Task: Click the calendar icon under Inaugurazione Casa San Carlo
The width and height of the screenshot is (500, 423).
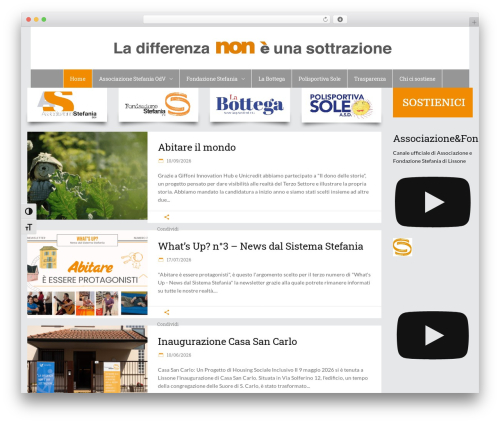Action: click(161, 355)
